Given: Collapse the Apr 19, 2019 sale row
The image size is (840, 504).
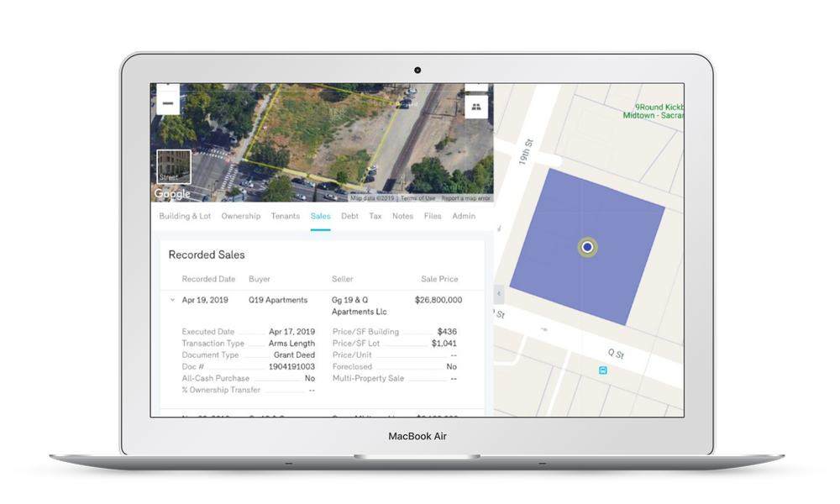Looking at the screenshot, I should point(172,300).
